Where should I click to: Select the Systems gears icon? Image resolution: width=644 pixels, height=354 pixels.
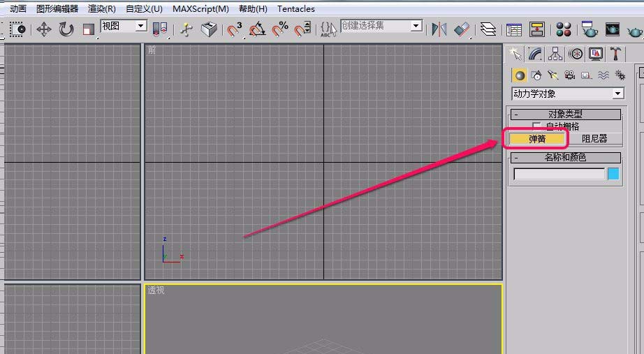coord(620,75)
